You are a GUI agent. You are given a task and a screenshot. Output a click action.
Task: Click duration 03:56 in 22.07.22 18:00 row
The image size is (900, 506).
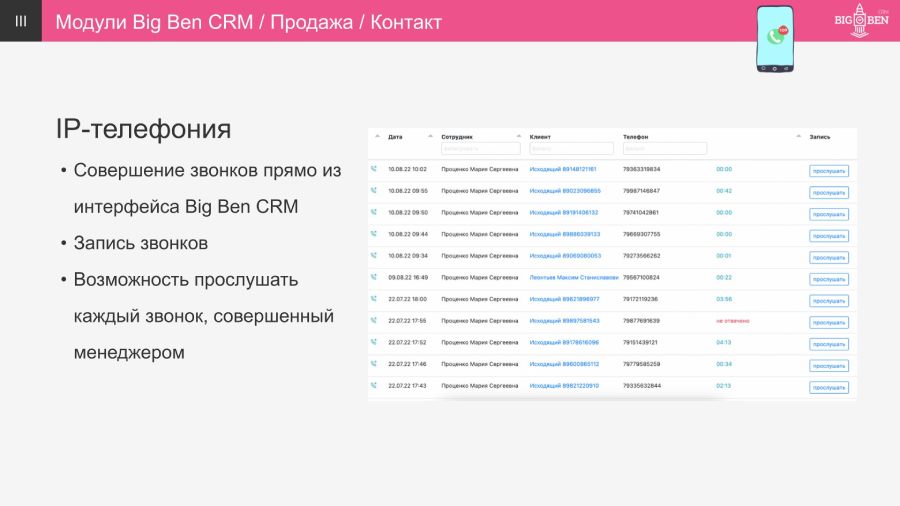pos(724,299)
